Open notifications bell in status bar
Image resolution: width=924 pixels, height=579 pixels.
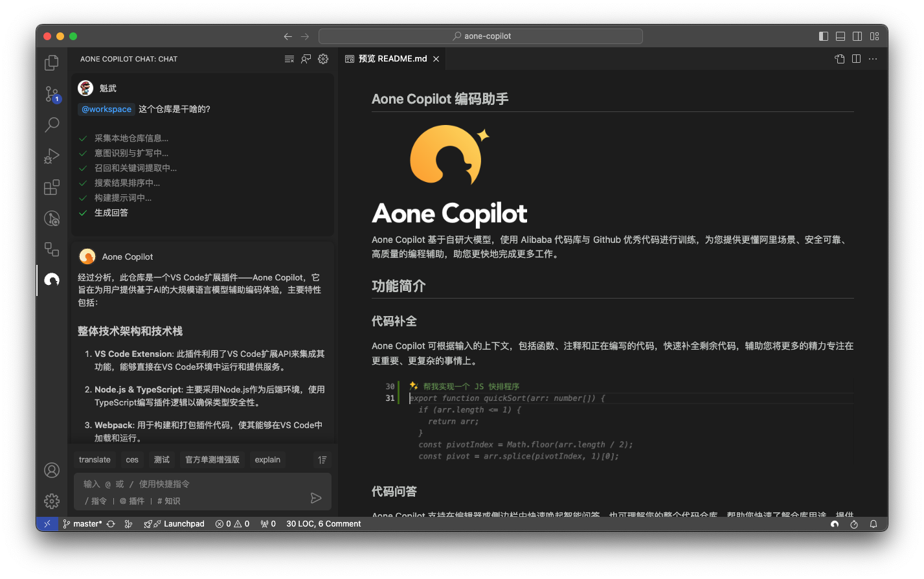873,524
